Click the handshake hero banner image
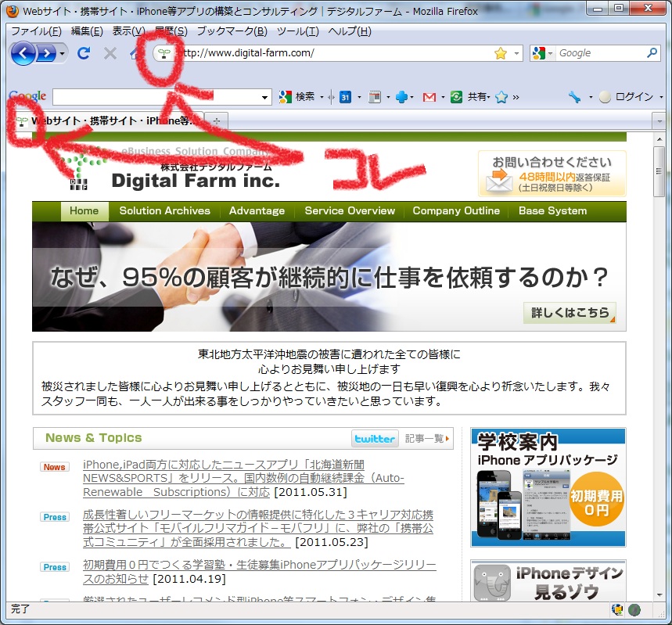The width and height of the screenshot is (672, 625). 329,277
